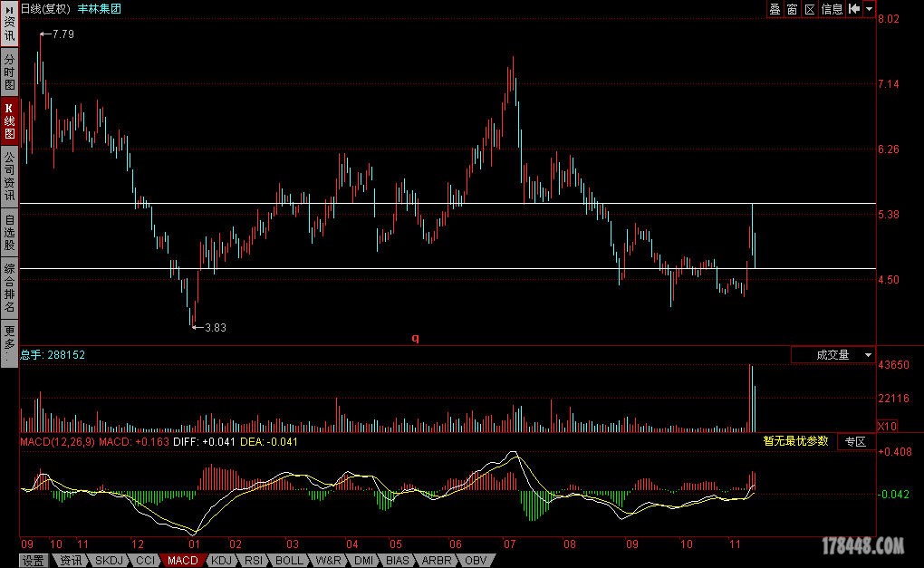Select the OBV indicator tab
Image resolution: width=924 pixels, height=568 pixels.
click(475, 561)
